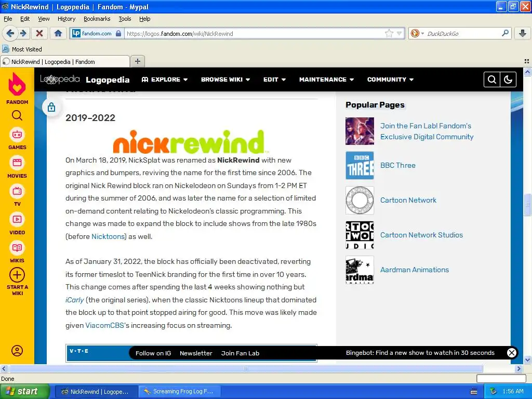This screenshot has width=532, height=399.
Task: Open the Downloads arrow icon in toolbar
Action: [x=523, y=33]
